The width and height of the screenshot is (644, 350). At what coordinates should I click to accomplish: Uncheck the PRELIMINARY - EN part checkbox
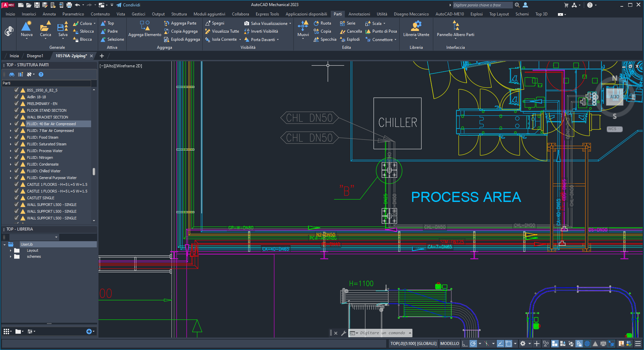tap(16, 104)
